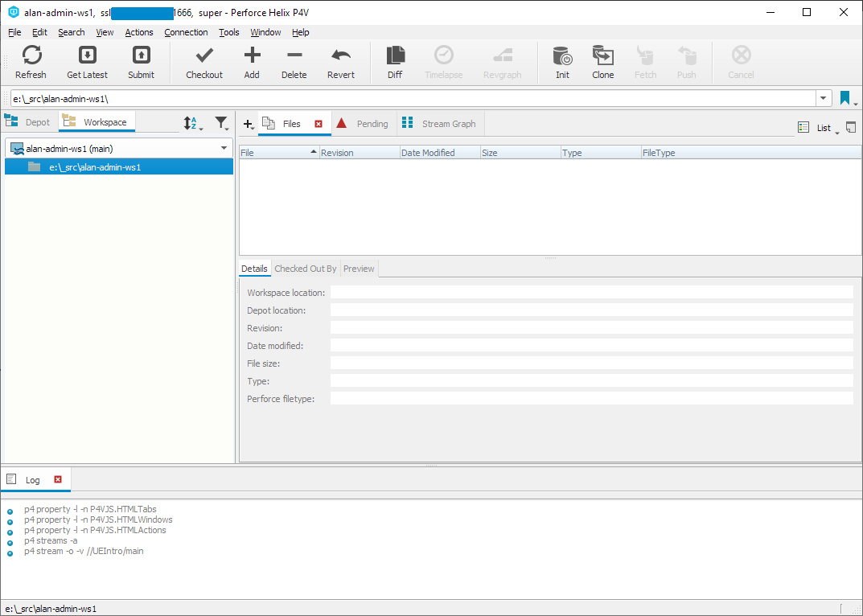Click the Init toolbar icon
This screenshot has height=616, width=863.
point(562,55)
